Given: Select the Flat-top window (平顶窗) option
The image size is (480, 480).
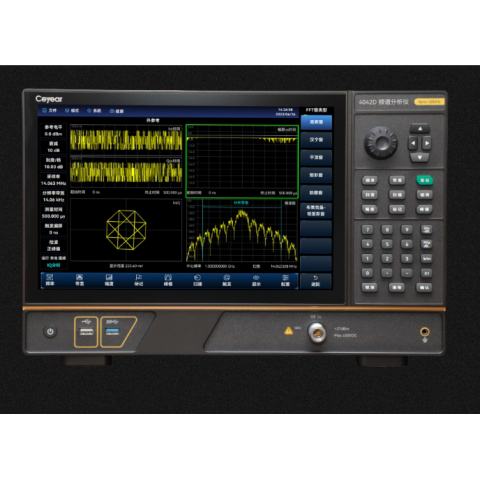Looking at the screenshot, I should click(x=316, y=157).
